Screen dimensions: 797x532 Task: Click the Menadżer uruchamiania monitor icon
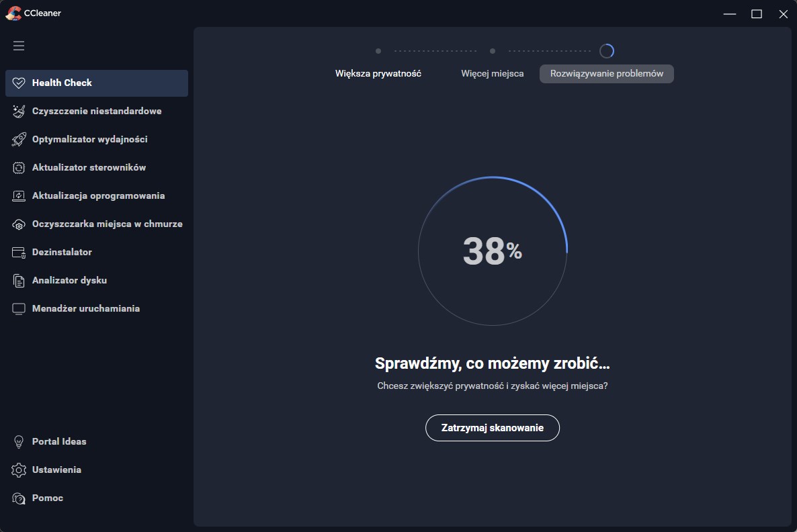pyautogui.click(x=19, y=308)
